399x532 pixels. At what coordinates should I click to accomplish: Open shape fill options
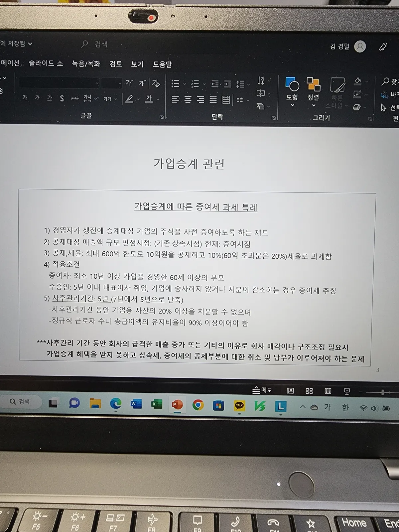tap(360, 81)
